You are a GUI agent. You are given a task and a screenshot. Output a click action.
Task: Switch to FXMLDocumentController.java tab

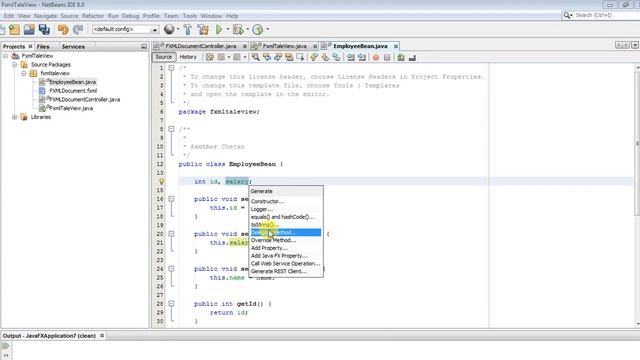pyautogui.click(x=200, y=46)
